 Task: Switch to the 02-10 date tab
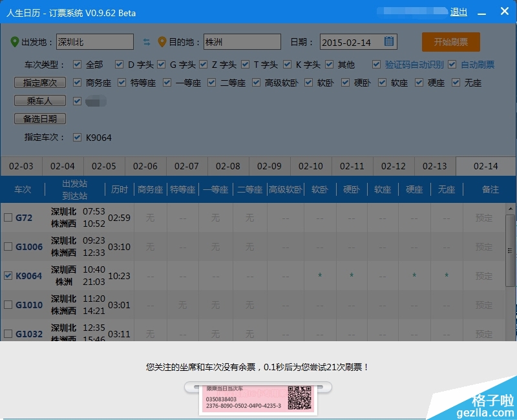point(311,166)
